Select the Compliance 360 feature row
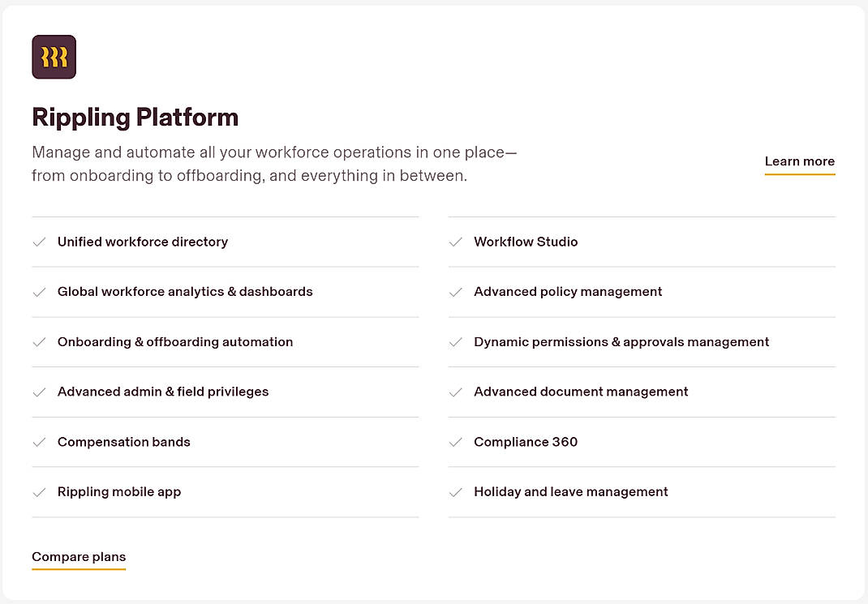 pyautogui.click(x=526, y=442)
